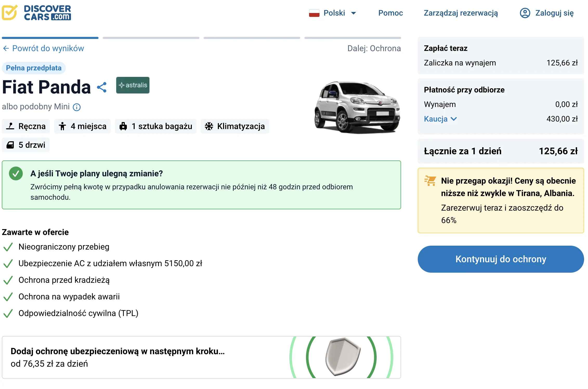Click the Fiat Panda heading
This screenshot has height=389, width=588.
click(x=47, y=87)
